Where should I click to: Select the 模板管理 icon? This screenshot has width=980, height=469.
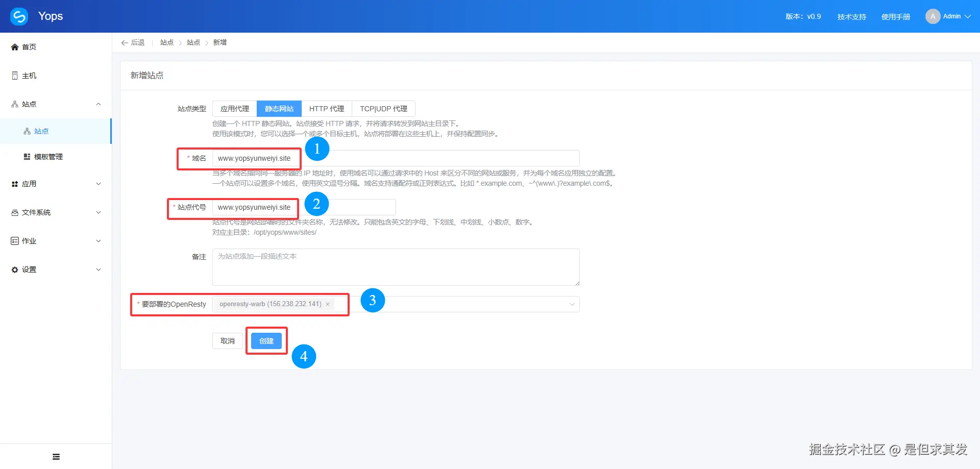28,156
